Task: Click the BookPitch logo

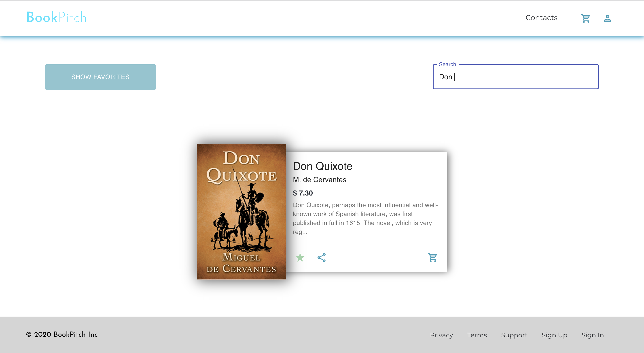Action: (x=57, y=17)
